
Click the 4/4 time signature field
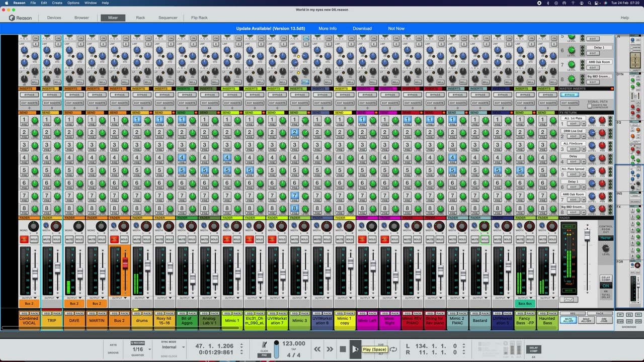(294, 355)
